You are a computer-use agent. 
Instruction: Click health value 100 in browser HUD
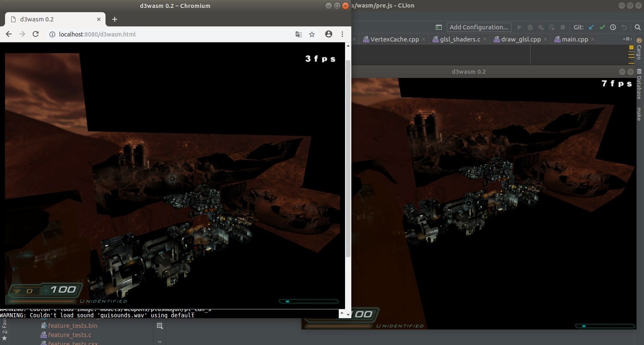tap(63, 290)
